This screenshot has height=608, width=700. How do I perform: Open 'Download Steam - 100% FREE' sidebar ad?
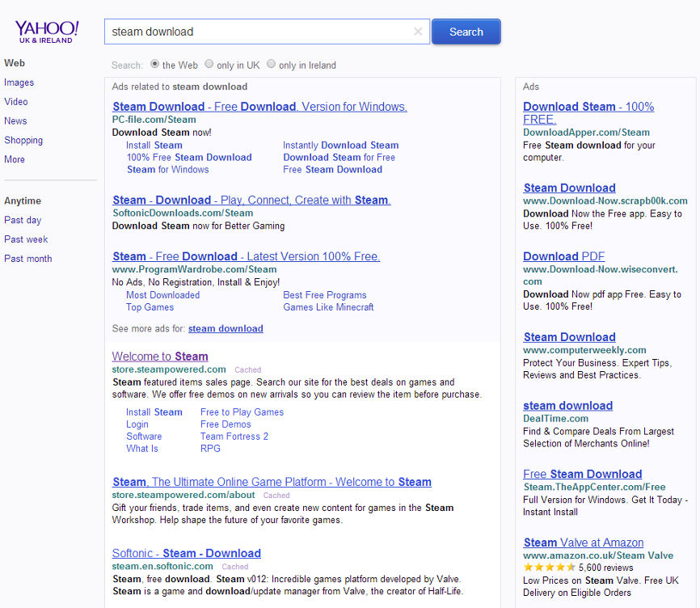coord(588,113)
